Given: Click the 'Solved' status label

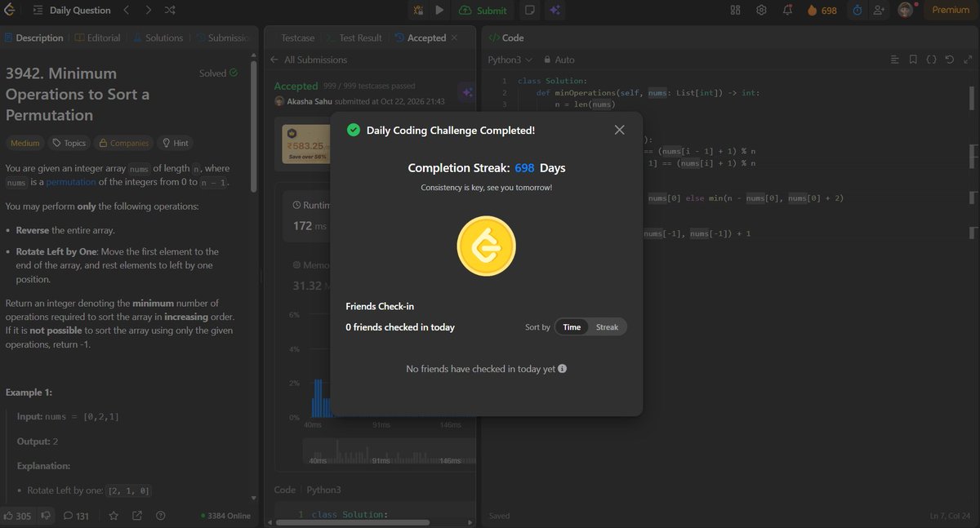Looking at the screenshot, I should (x=218, y=73).
